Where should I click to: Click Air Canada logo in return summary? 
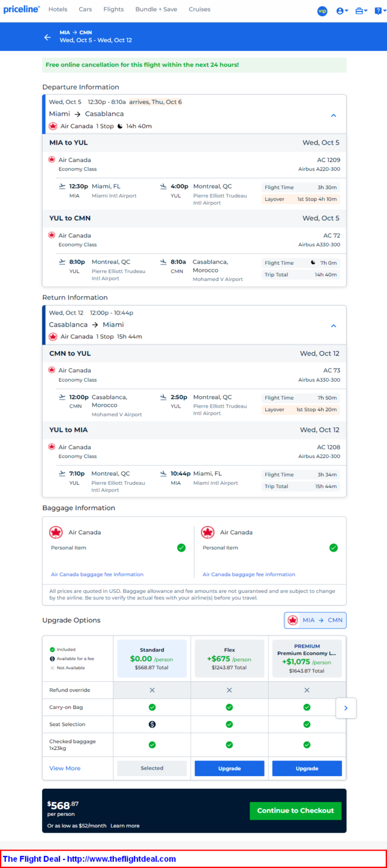tap(53, 337)
